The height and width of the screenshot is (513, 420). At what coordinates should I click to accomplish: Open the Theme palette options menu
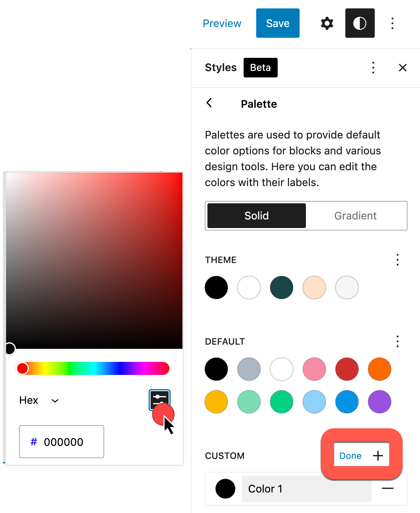pyautogui.click(x=397, y=260)
